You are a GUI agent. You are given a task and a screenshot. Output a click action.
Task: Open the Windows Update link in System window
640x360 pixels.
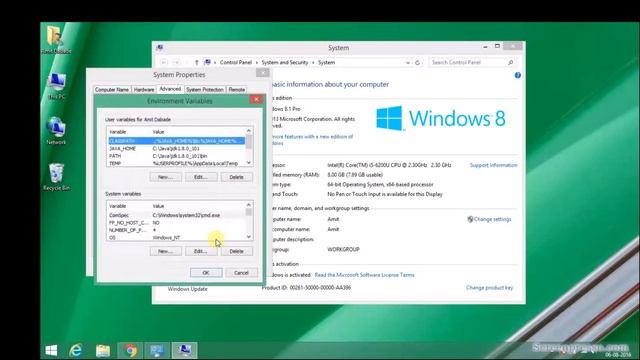coord(187,289)
